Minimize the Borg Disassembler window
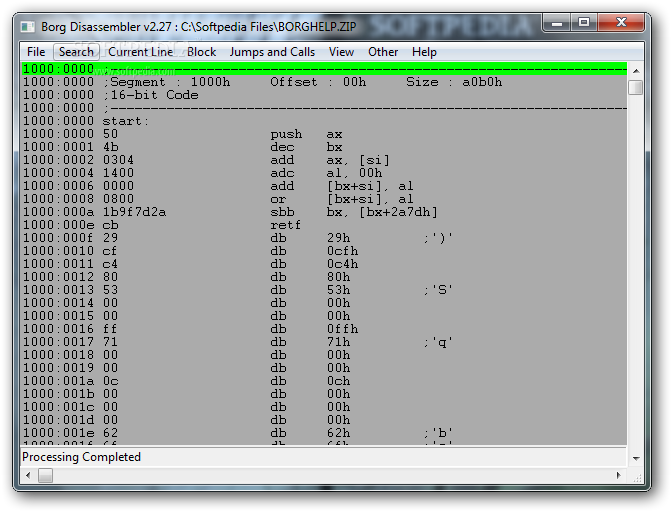 coord(557,22)
